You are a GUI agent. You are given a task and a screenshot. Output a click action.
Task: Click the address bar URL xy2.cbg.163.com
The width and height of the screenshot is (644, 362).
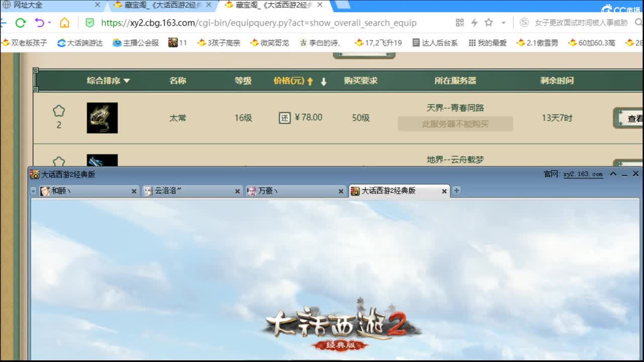259,23
